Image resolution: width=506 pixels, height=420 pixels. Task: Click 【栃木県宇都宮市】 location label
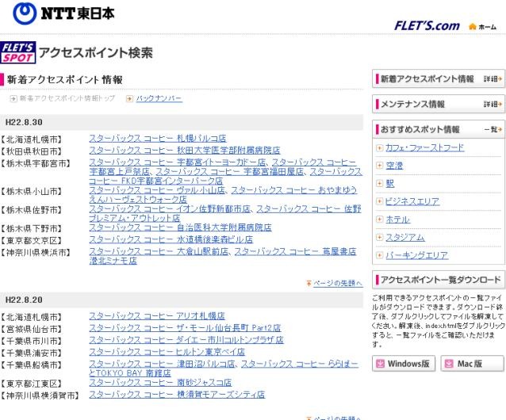point(36,164)
